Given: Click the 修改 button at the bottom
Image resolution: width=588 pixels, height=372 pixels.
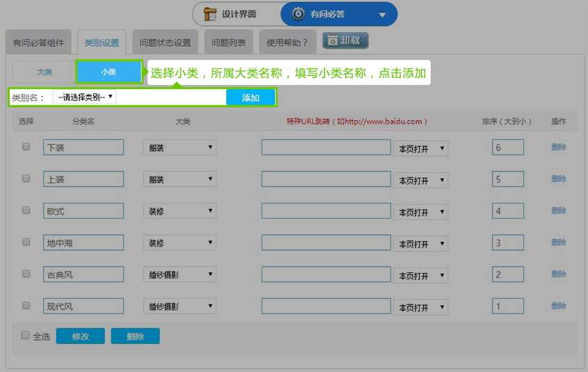Looking at the screenshot, I should (x=80, y=336).
